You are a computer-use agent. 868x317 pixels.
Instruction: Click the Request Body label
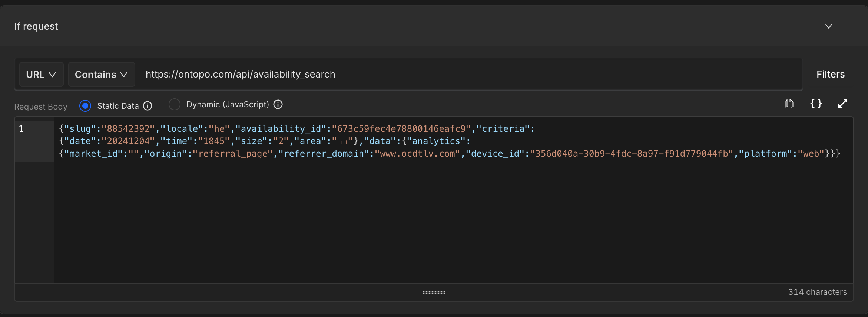(41, 107)
